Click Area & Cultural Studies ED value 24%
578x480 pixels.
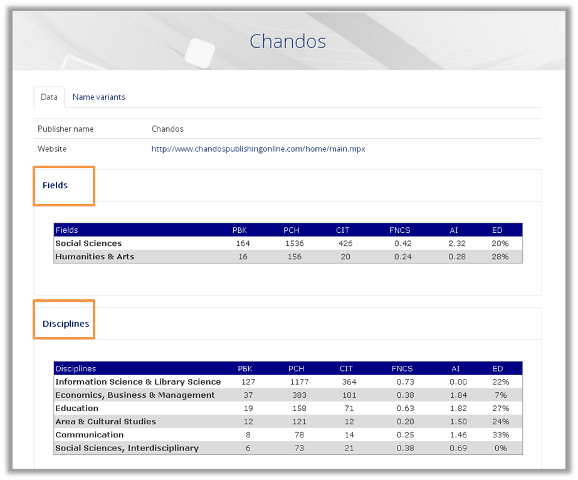pos(501,422)
